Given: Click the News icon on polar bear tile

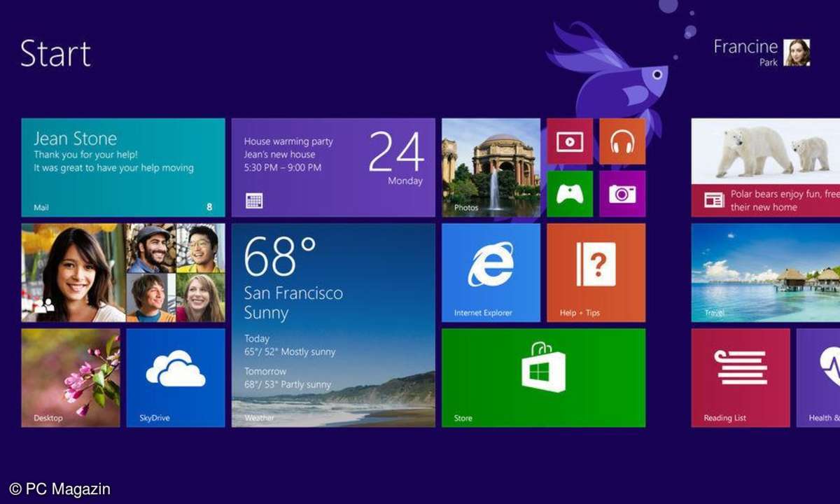Looking at the screenshot, I should click(714, 201).
